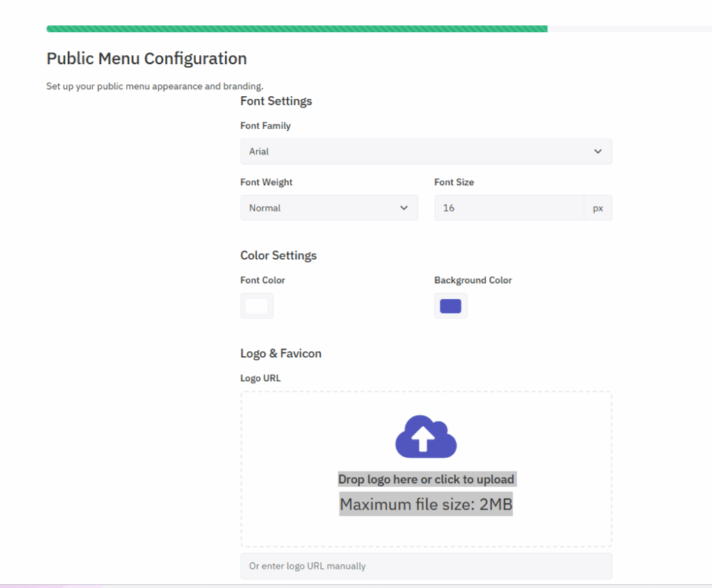Click the Logo URL label
Screen dimensions: 712x588
click(260, 378)
